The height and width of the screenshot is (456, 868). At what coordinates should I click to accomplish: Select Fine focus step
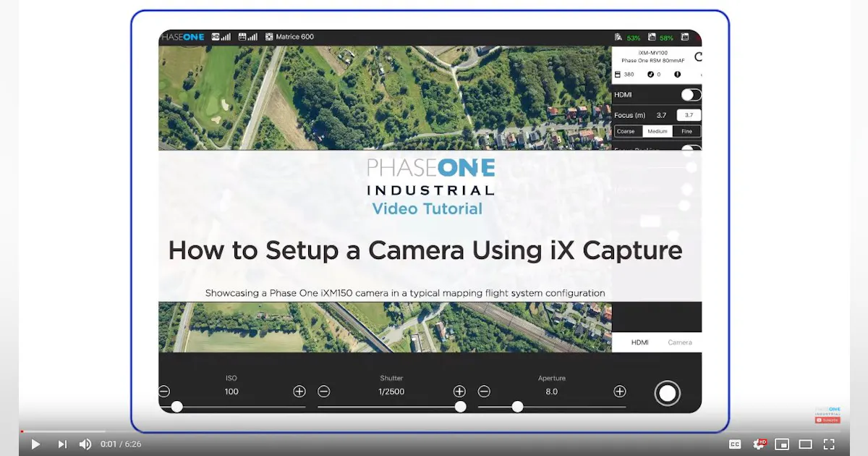pos(686,132)
